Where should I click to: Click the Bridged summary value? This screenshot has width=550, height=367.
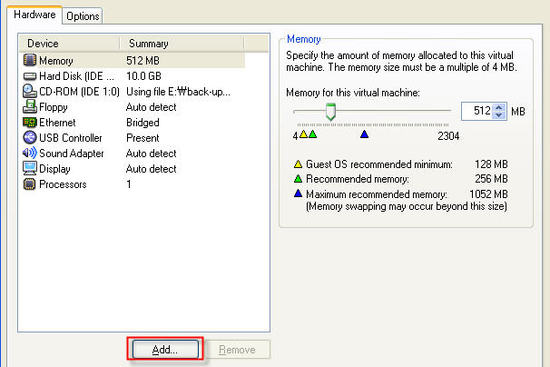pyautogui.click(x=143, y=122)
